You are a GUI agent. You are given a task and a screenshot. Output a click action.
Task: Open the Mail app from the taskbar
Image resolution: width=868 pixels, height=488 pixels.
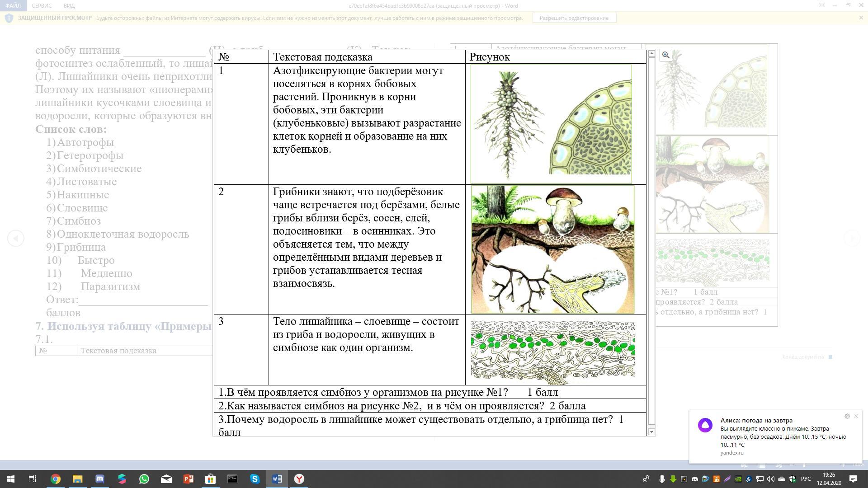click(x=166, y=479)
